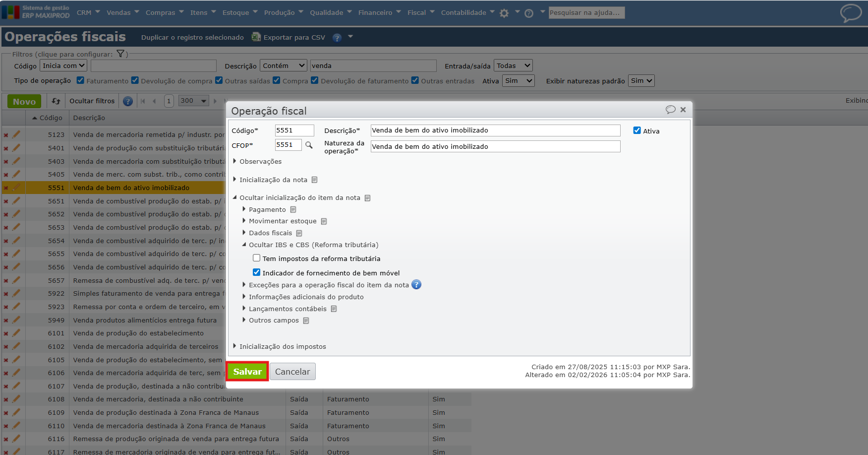The width and height of the screenshot is (868, 455).
Task: Click the ERP MAXIPROD logo
Action: pos(36,12)
